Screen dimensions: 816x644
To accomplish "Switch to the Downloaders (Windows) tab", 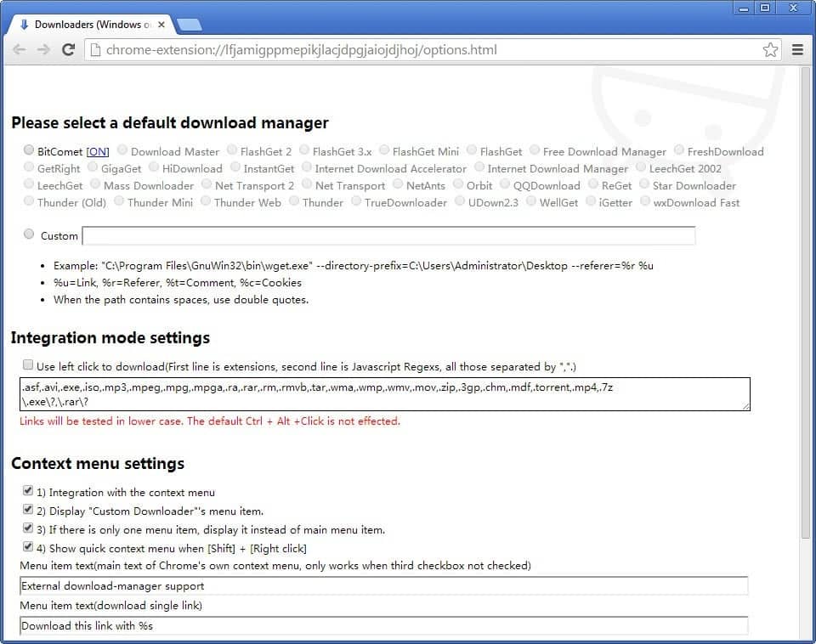I will pos(93,25).
